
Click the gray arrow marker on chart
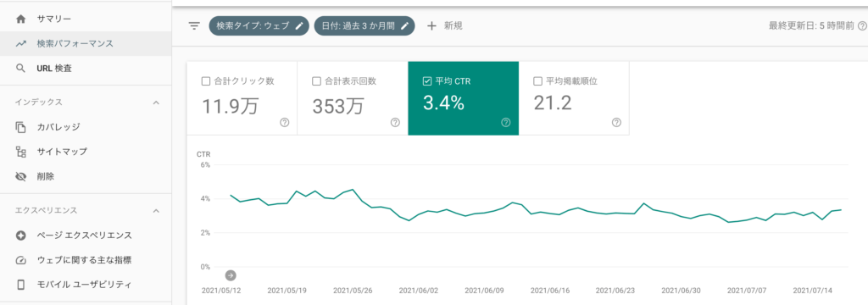point(231,275)
